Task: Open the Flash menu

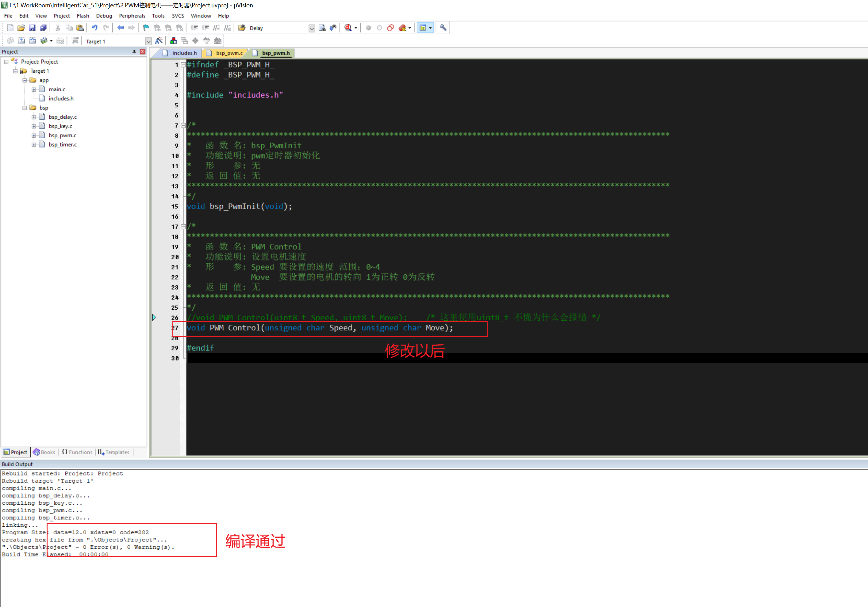Action: pyautogui.click(x=83, y=16)
